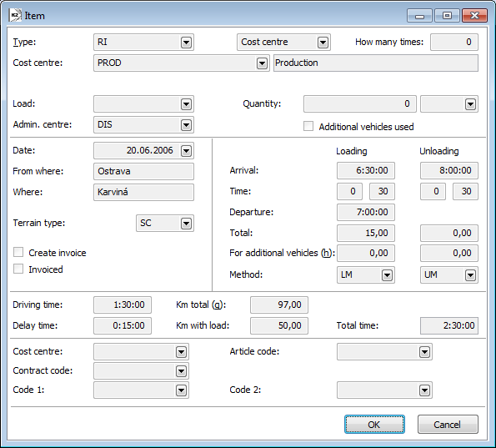This screenshot has width=496, height=448.
Task: Check the Invoiced checkbox
Action: tap(18, 269)
